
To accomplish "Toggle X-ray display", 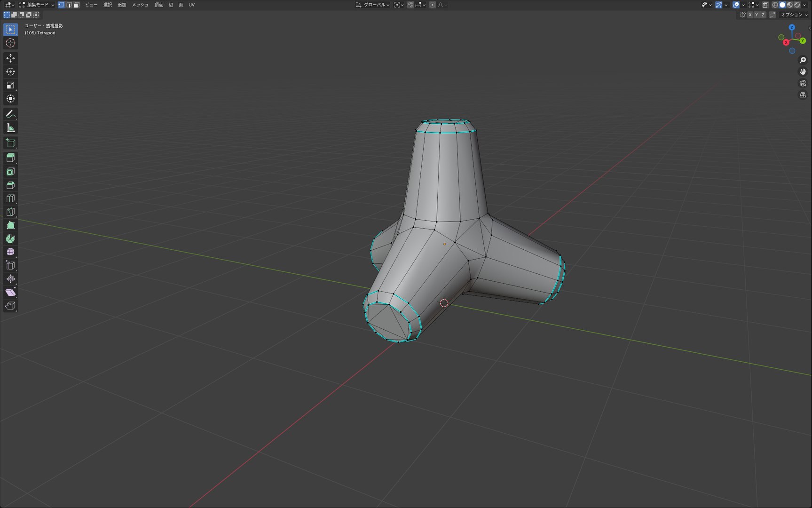I will point(765,5).
